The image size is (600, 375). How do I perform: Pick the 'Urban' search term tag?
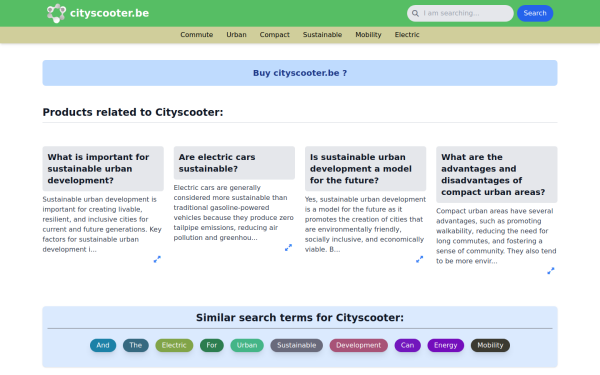(x=247, y=346)
